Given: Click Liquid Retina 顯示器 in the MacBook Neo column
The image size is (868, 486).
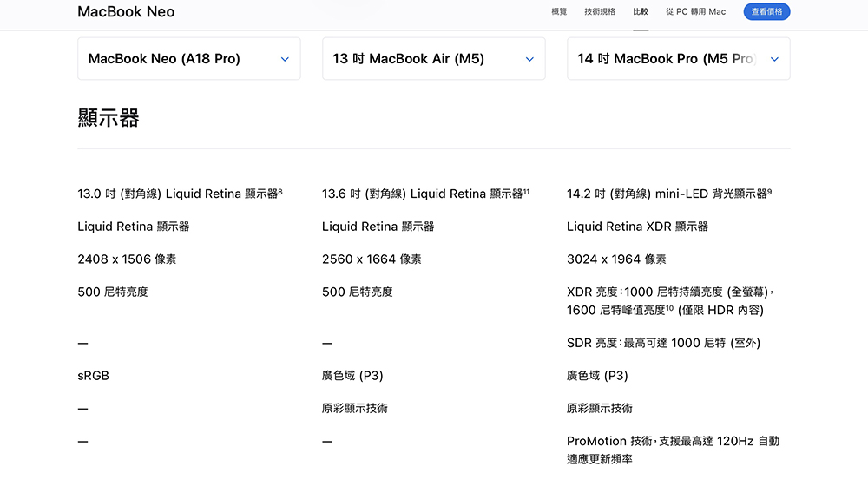Looking at the screenshot, I should 134,227.
